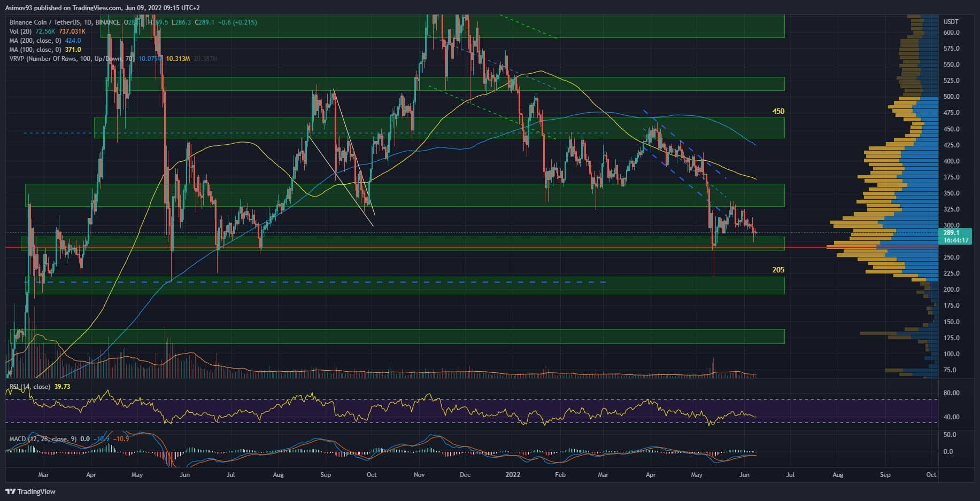
Task: Click the Dec label on time axis
Action: (x=465, y=475)
